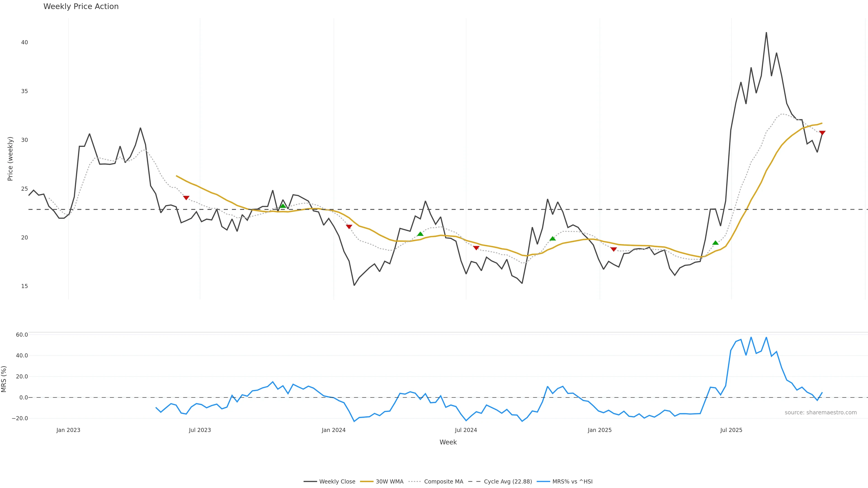Click the Weekly Price Action chart title
The image size is (868, 488).
coord(81,6)
